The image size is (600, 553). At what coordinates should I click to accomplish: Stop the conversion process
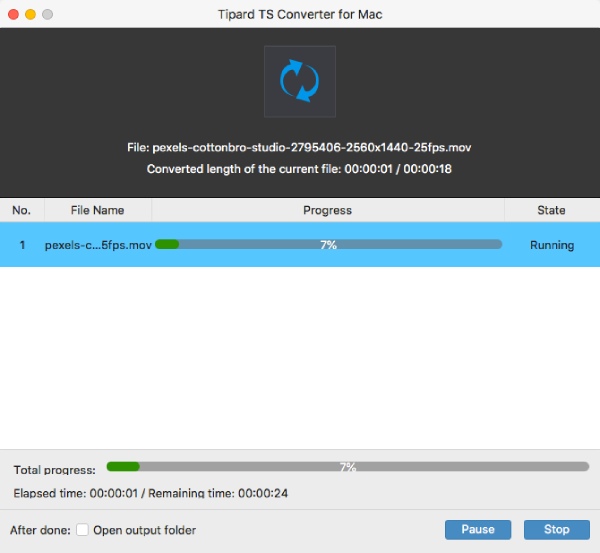pyautogui.click(x=556, y=529)
